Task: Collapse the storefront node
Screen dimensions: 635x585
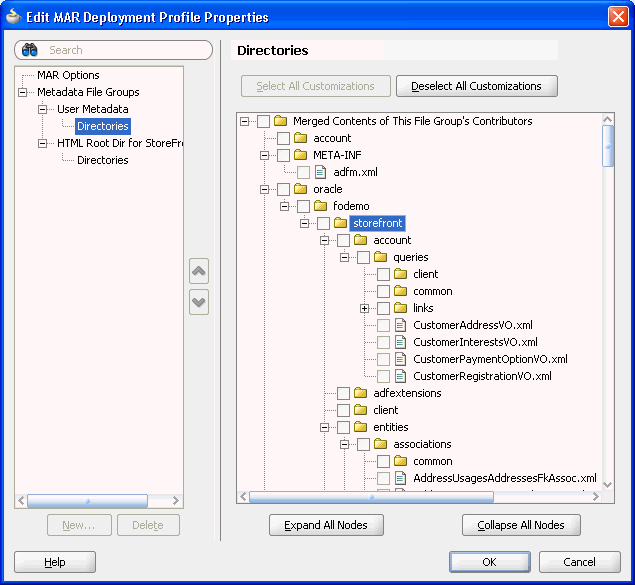Action: pyautogui.click(x=305, y=223)
